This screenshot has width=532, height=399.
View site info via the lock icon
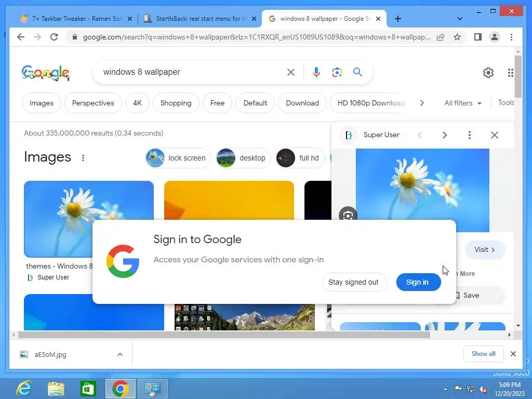(x=75, y=37)
